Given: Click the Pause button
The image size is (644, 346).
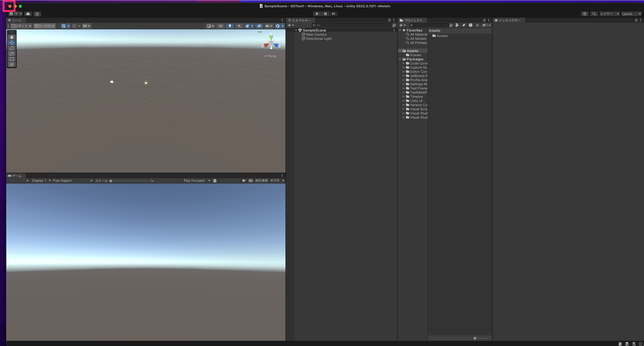Looking at the screenshot, I should (325, 14).
